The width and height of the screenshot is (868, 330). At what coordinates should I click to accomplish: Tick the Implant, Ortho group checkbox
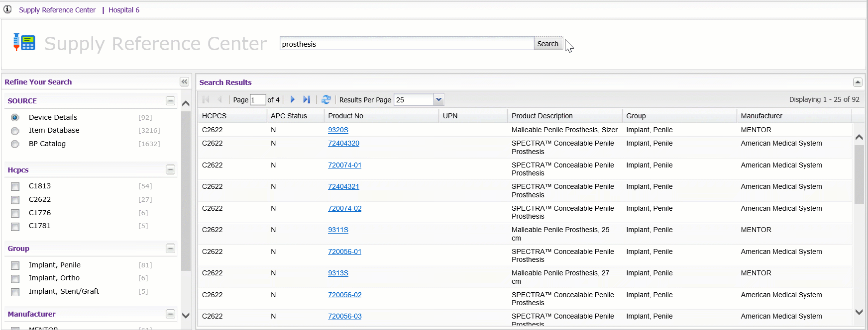(x=15, y=279)
